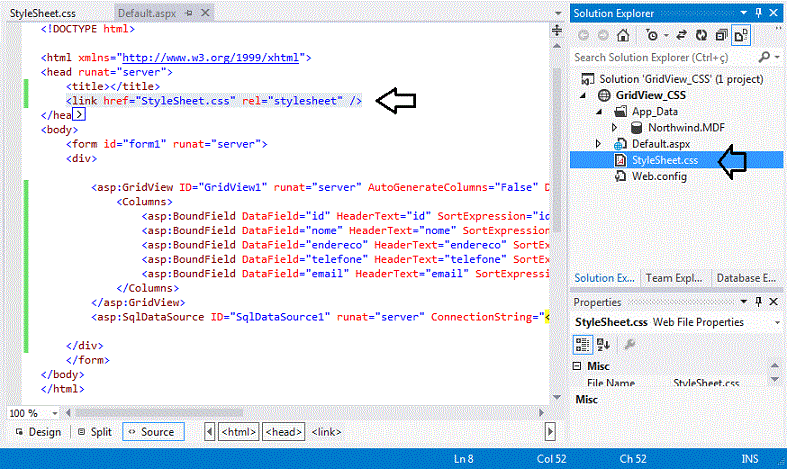The width and height of the screenshot is (787, 469).
Task: Expand the Northwind.MDF node
Action: (x=614, y=128)
